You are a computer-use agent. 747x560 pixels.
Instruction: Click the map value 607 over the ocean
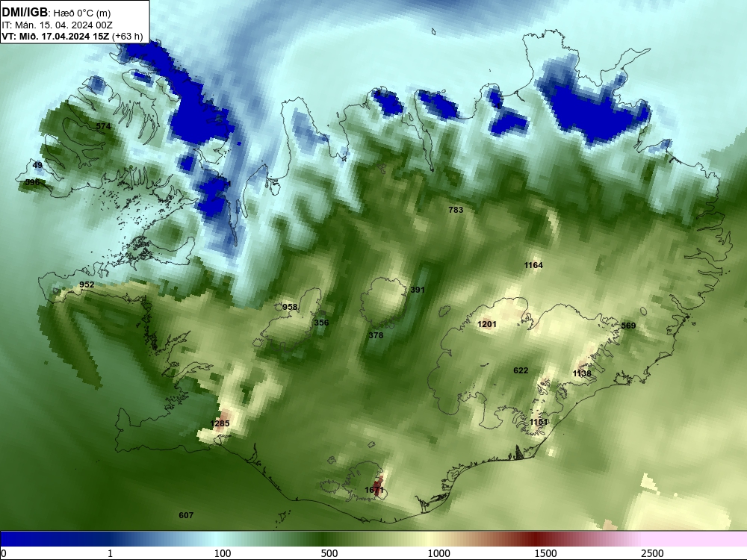[x=186, y=515]
